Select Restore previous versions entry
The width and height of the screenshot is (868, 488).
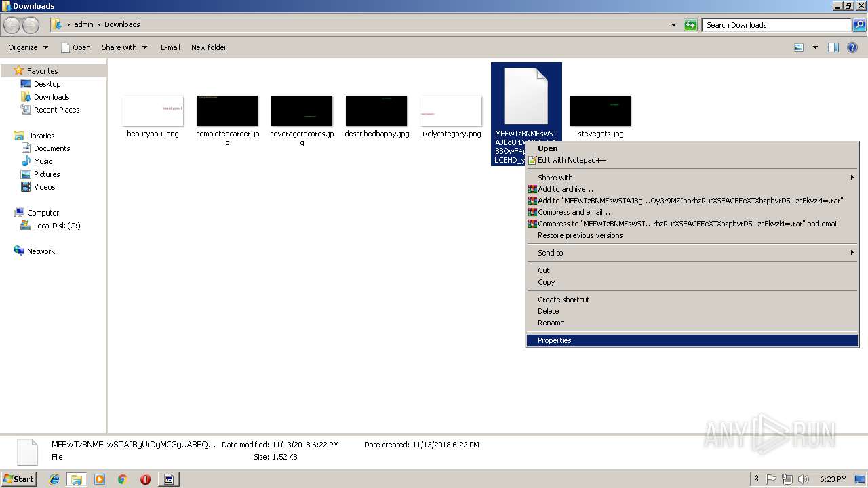tap(692, 235)
